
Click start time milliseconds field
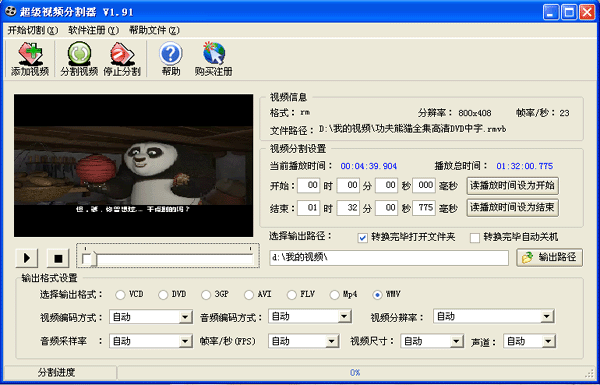424,186
